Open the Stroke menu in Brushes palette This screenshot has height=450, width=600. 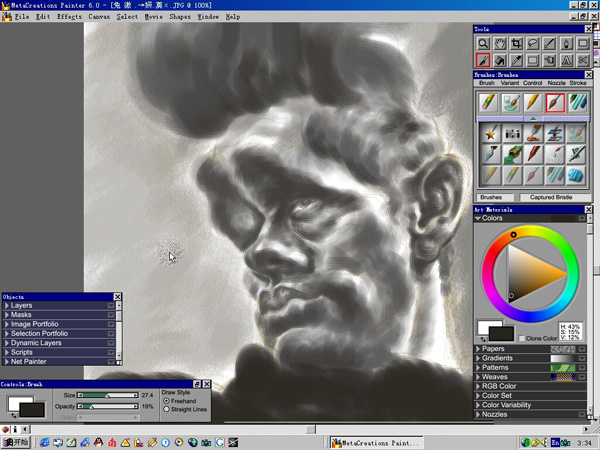[578, 83]
